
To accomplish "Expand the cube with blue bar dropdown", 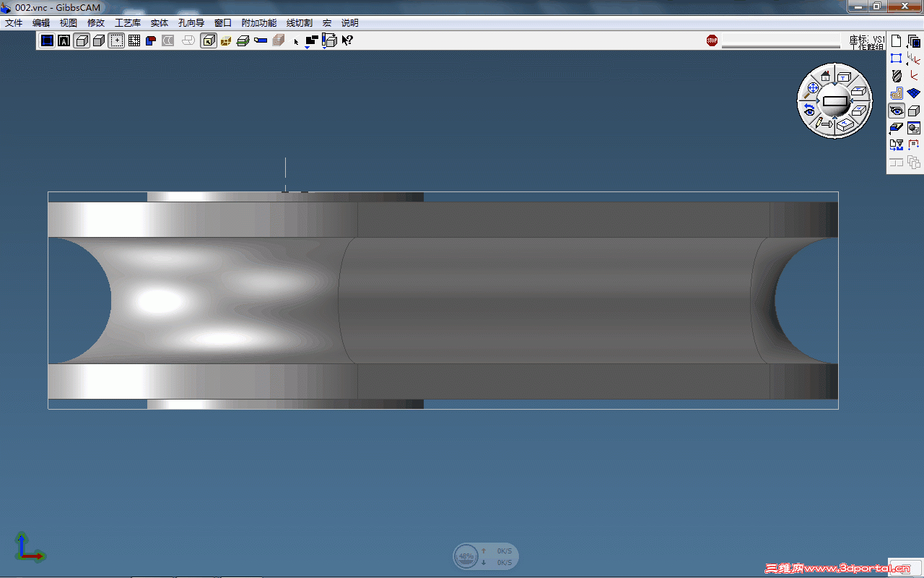I will point(329,41).
